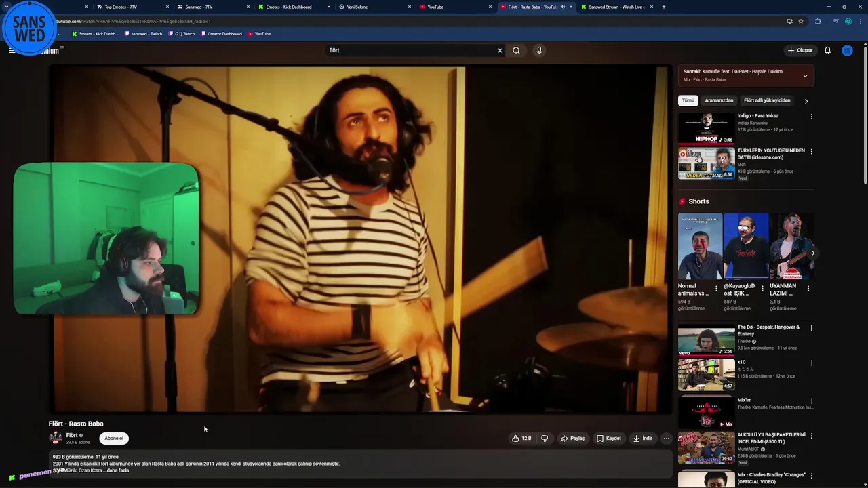Share the video via Paylaş
This screenshot has width=868, height=488.
572,439
